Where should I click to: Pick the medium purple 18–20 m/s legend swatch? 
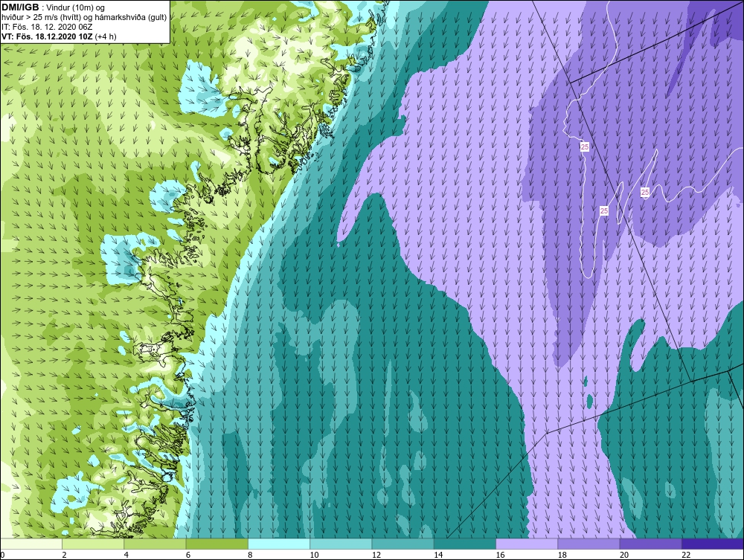tap(589, 544)
